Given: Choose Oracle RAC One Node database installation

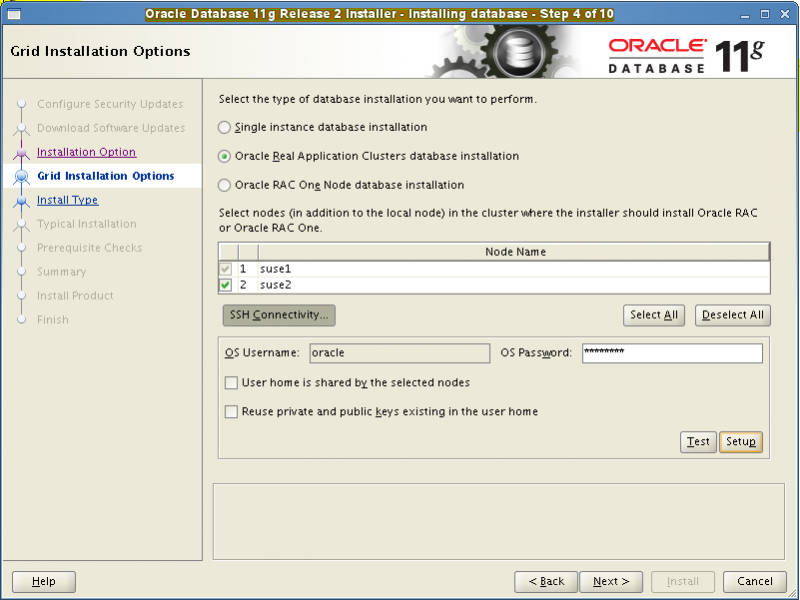Looking at the screenshot, I should [225, 185].
